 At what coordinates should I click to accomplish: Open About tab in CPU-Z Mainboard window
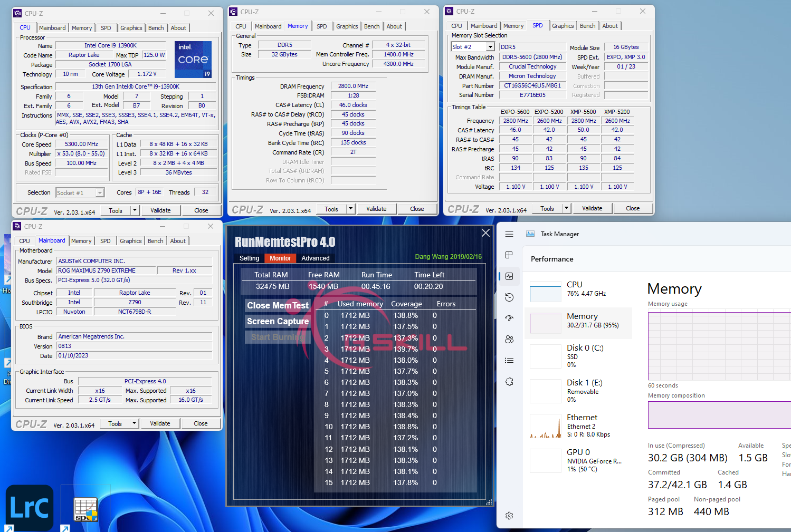click(x=178, y=241)
